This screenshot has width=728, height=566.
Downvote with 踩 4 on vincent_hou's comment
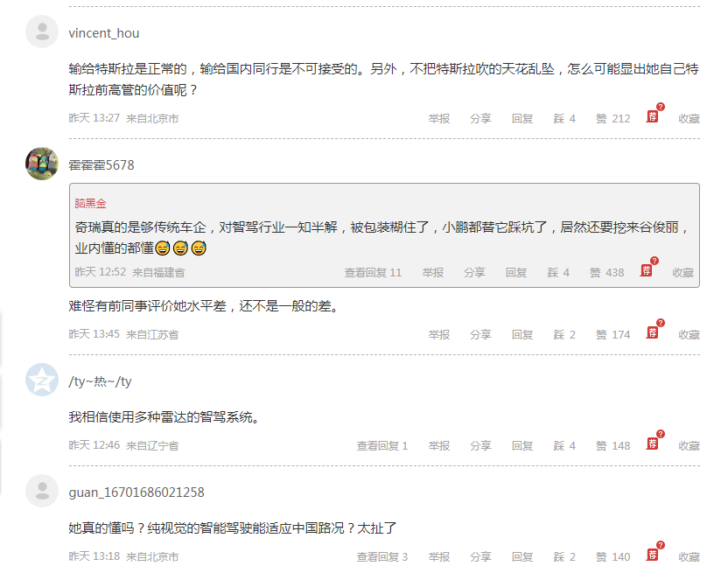point(564,119)
